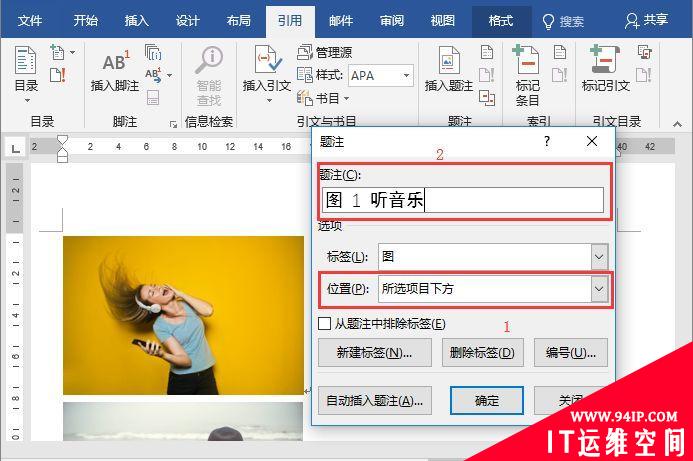Switch to the 视图 view tab
Viewport: 693px width, 461px height.
coord(442,20)
